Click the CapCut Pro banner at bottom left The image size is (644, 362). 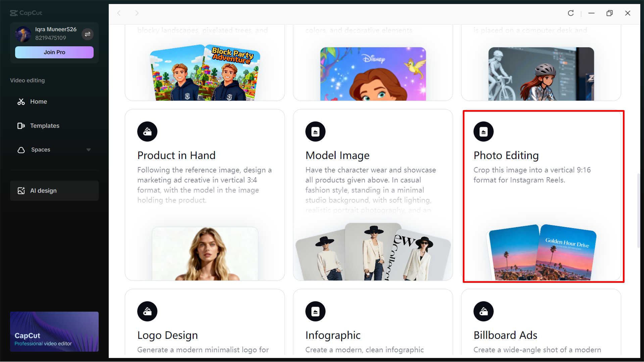[54, 331]
